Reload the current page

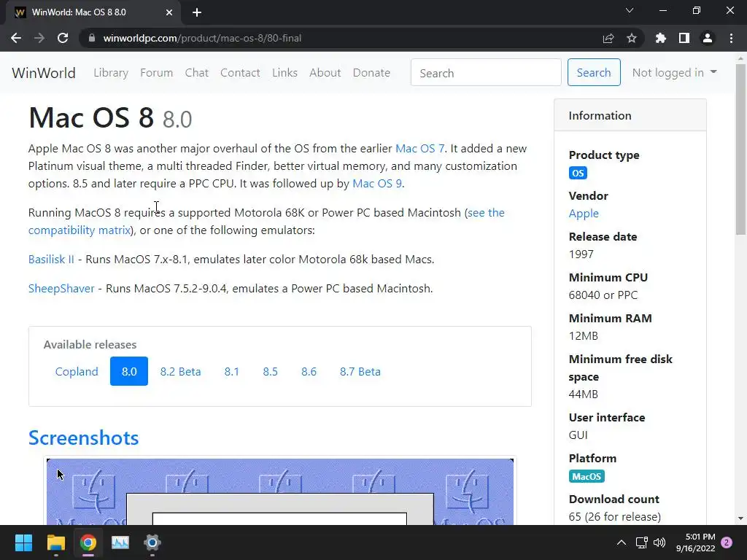[63, 38]
